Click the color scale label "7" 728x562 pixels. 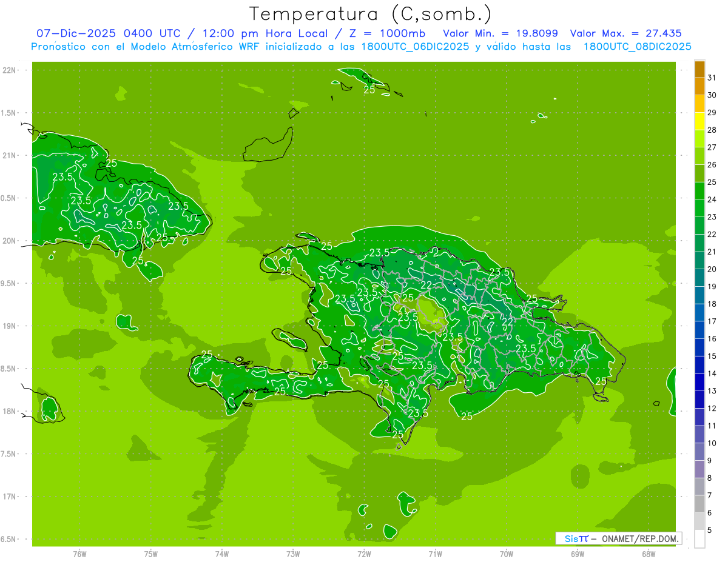710,495
